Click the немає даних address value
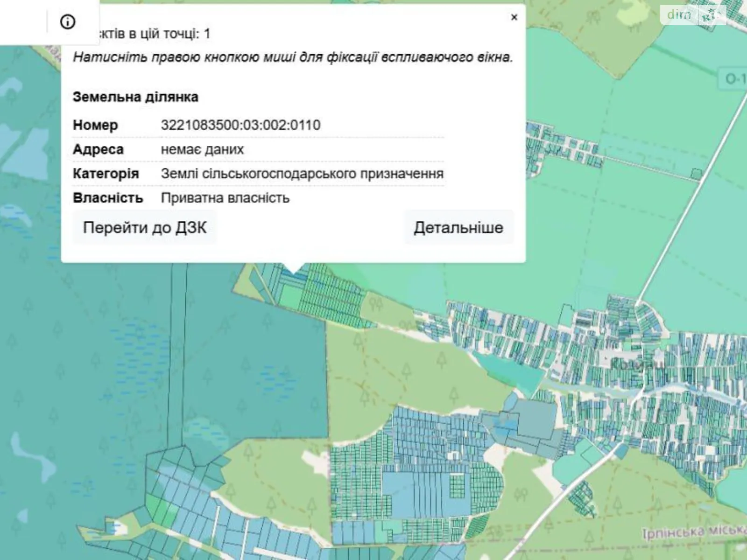Screen dimensions: 747x560 click(x=202, y=149)
